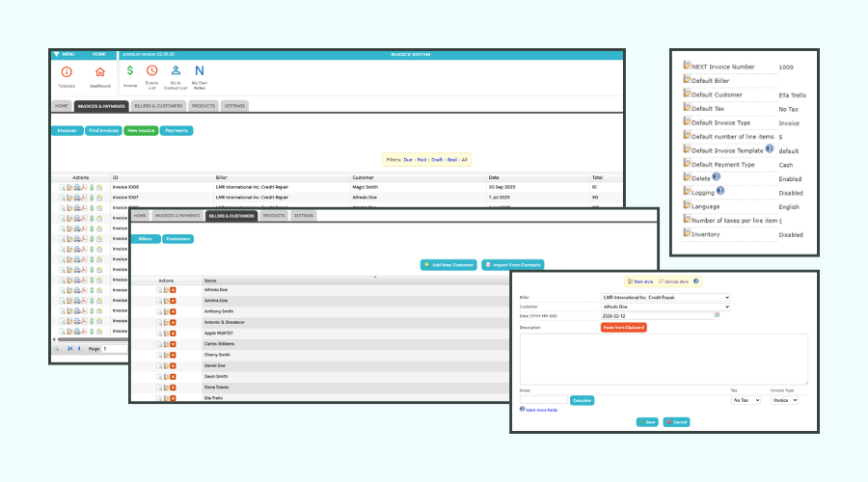868x482 pixels.
Task: Open Settings tab in customers window
Action: 304,216
